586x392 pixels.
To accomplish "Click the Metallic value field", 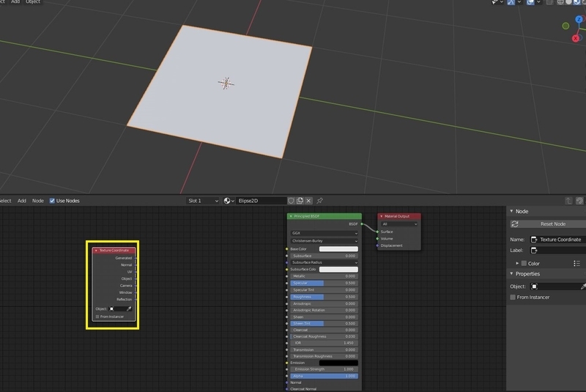I will pyautogui.click(x=324, y=276).
